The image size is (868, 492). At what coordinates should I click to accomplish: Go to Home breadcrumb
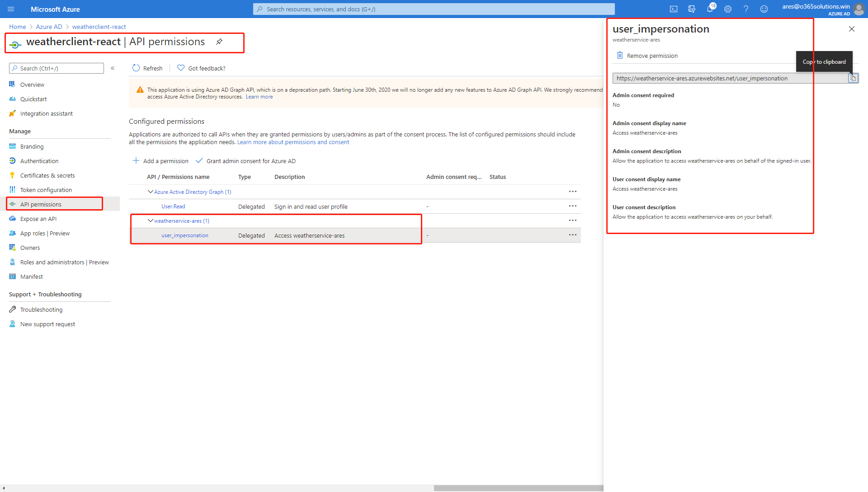pyautogui.click(x=18, y=27)
